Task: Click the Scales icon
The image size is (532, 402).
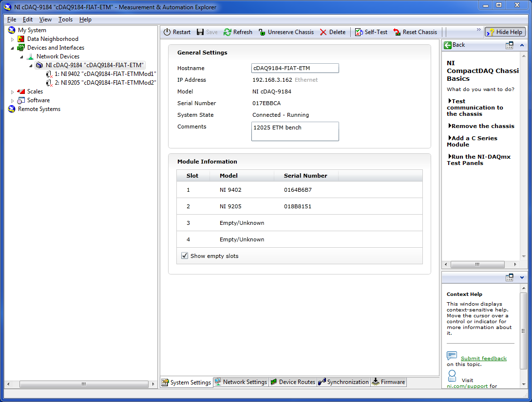Action: click(x=21, y=91)
